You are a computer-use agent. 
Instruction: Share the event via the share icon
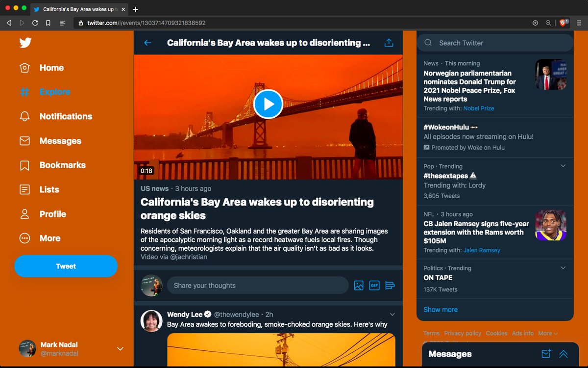[x=389, y=43]
